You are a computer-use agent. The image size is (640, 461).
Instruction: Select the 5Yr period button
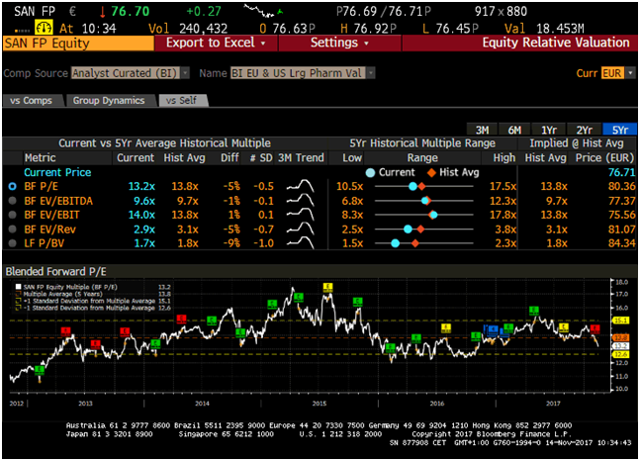click(620, 130)
